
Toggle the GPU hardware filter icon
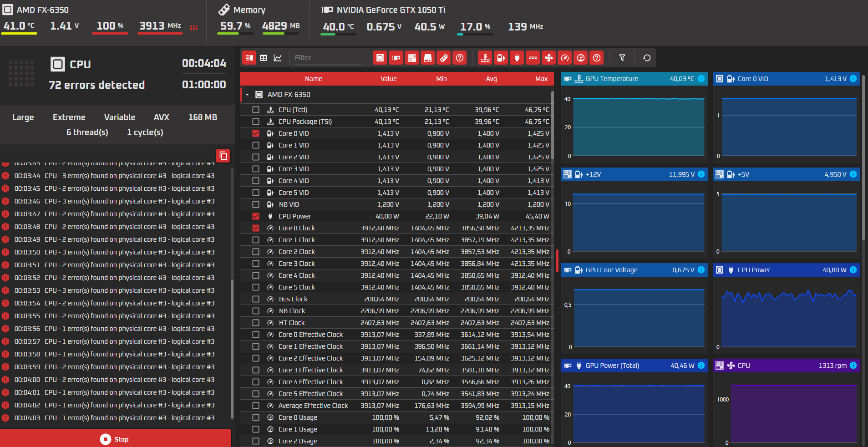click(396, 58)
